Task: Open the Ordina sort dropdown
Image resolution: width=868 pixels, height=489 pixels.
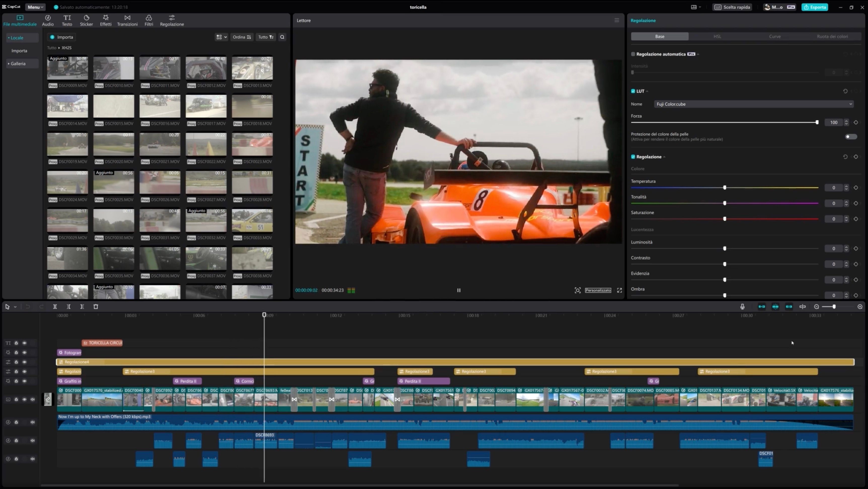Action: point(242,37)
